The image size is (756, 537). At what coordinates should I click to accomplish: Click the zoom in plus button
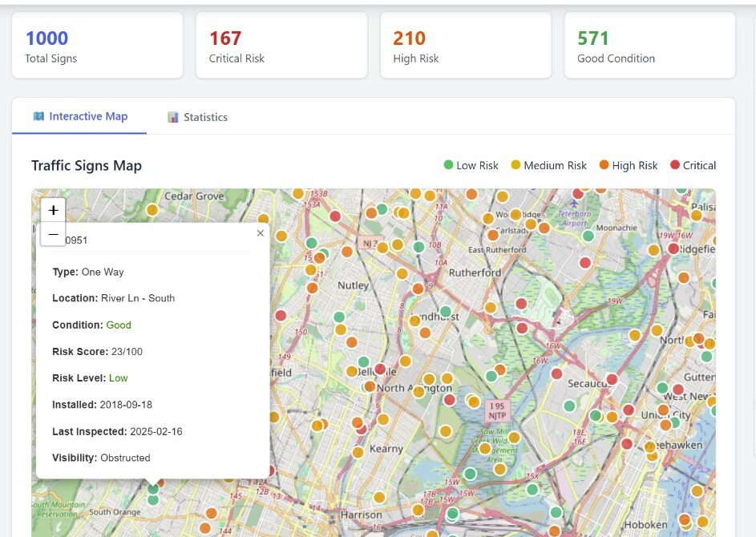coord(53,210)
